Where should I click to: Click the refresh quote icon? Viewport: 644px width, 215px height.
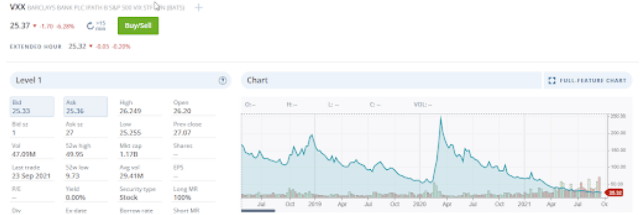[91, 26]
